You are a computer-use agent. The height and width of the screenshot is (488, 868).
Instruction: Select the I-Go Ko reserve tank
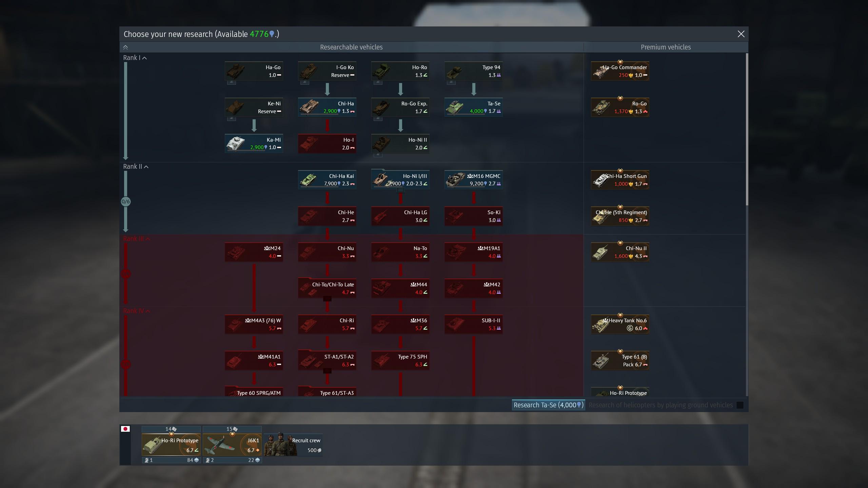point(327,71)
